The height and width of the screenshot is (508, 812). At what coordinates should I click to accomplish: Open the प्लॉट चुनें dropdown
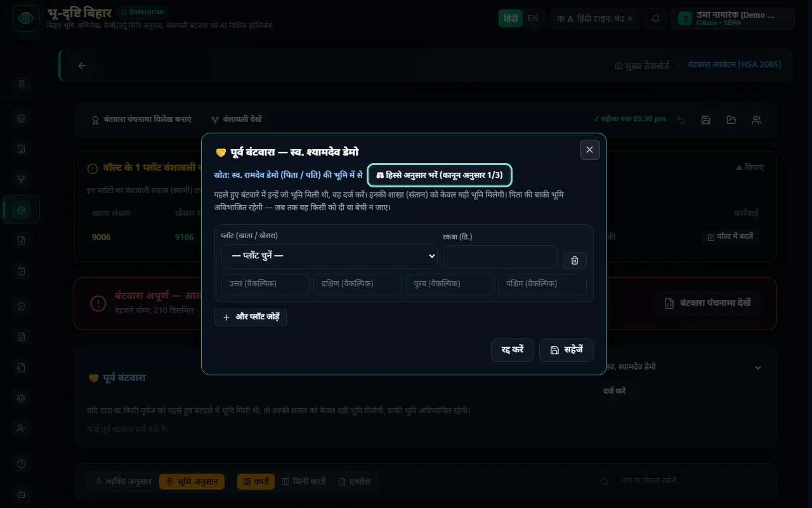tap(329, 256)
